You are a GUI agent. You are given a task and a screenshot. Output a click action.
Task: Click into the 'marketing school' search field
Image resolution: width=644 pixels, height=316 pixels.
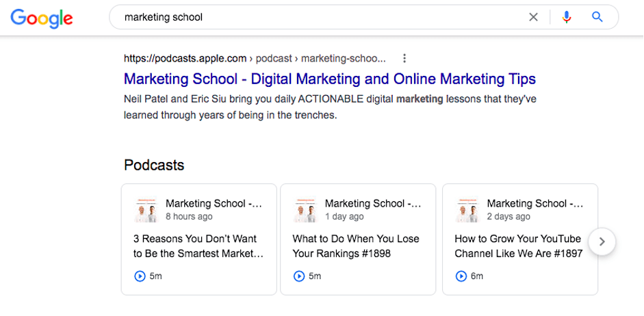315,17
